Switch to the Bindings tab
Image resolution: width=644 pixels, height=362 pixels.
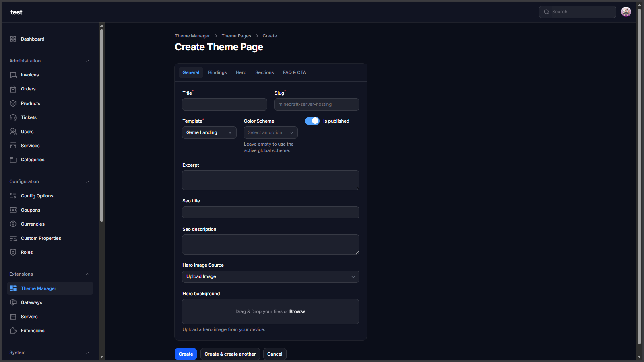(217, 72)
